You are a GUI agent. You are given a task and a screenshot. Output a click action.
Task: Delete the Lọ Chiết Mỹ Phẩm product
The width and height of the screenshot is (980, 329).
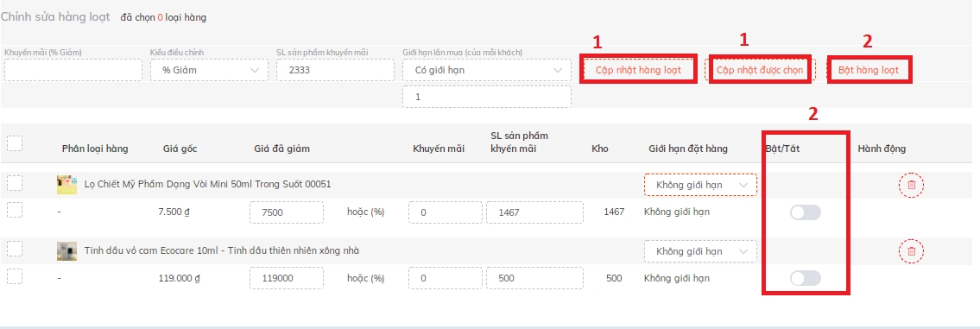pos(911,185)
